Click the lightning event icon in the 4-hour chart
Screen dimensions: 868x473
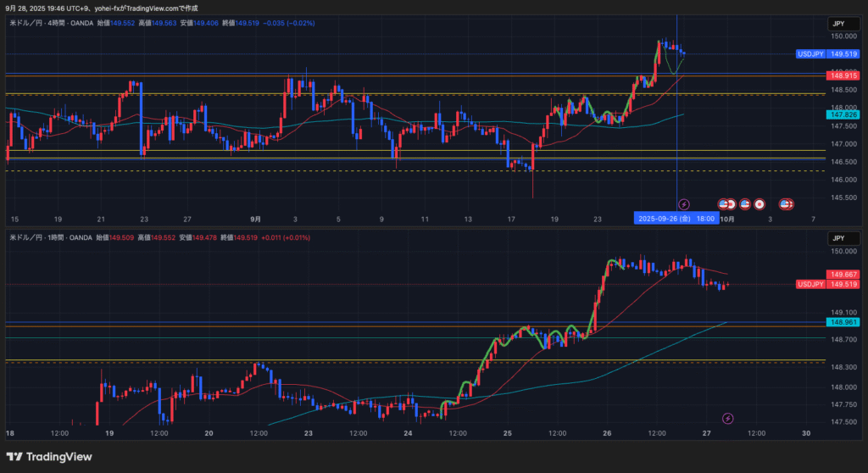[x=684, y=204]
